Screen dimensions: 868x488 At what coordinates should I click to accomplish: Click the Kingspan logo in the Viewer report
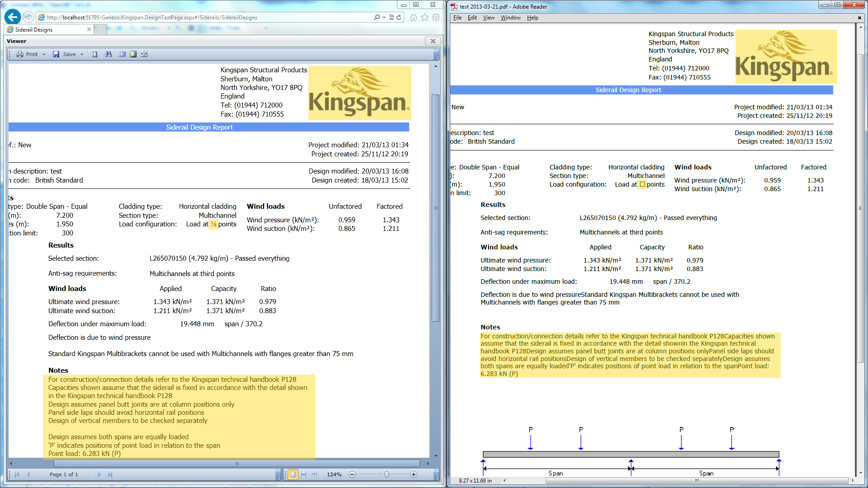(359, 93)
